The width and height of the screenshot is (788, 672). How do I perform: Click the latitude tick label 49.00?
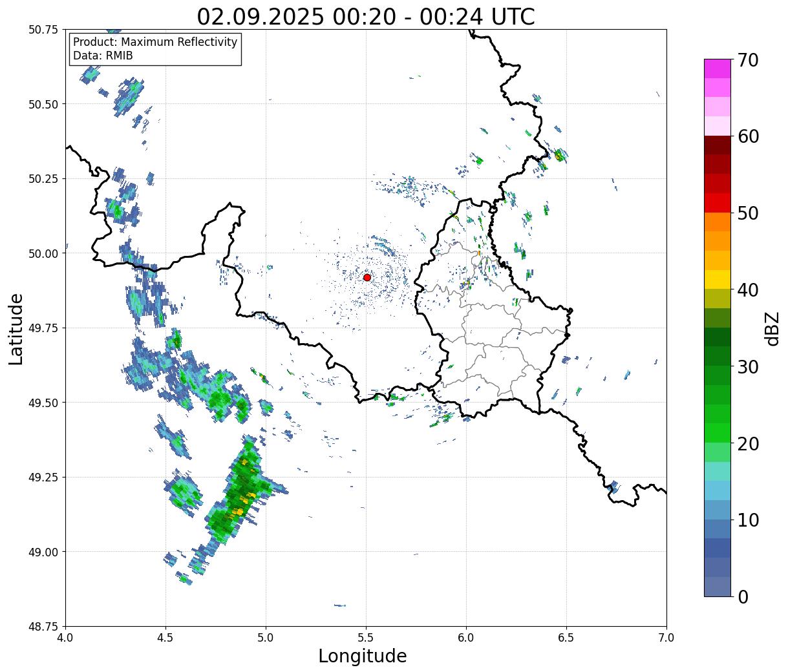tap(43, 552)
